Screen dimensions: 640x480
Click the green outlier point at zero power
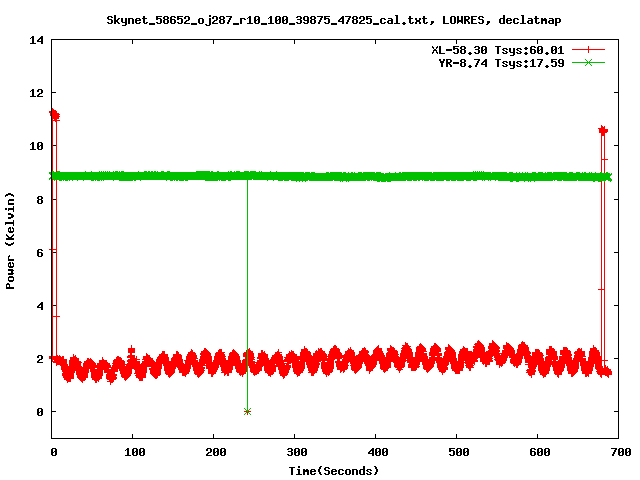point(247,411)
